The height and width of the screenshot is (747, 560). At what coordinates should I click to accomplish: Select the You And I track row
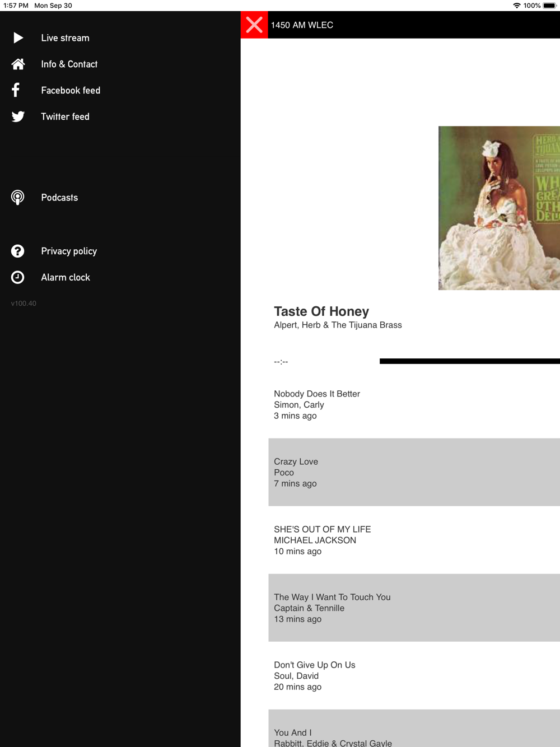[414, 728]
